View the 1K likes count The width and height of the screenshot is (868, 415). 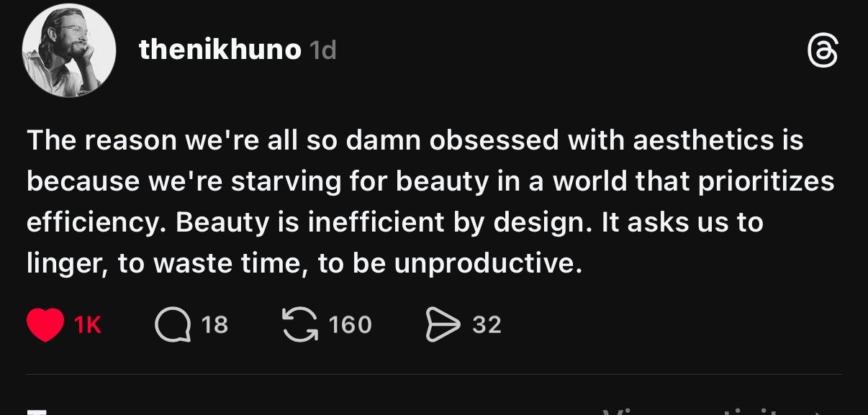point(87,326)
